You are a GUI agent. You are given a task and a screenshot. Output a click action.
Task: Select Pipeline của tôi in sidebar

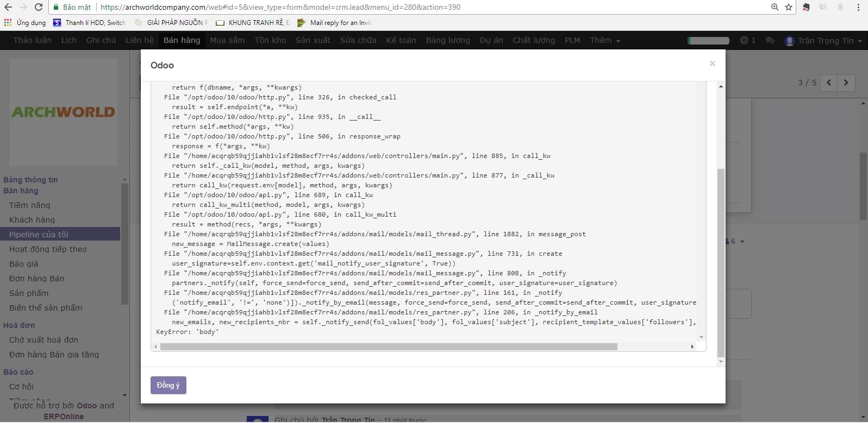39,235
